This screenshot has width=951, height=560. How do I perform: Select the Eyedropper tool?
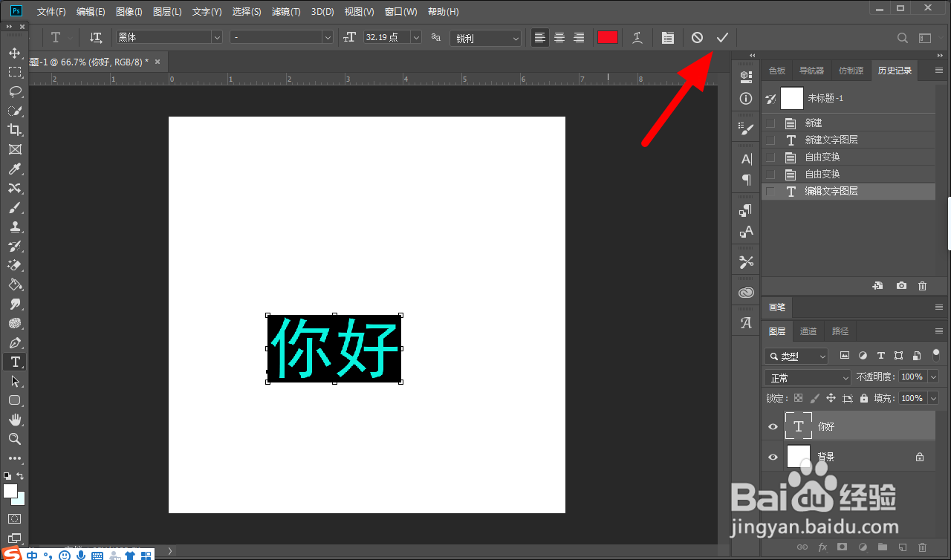14,169
